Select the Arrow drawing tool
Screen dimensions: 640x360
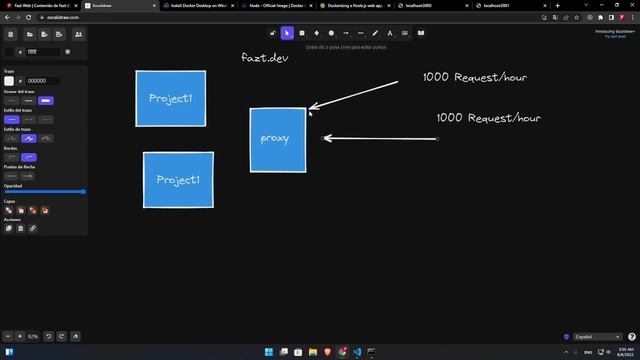click(346, 33)
